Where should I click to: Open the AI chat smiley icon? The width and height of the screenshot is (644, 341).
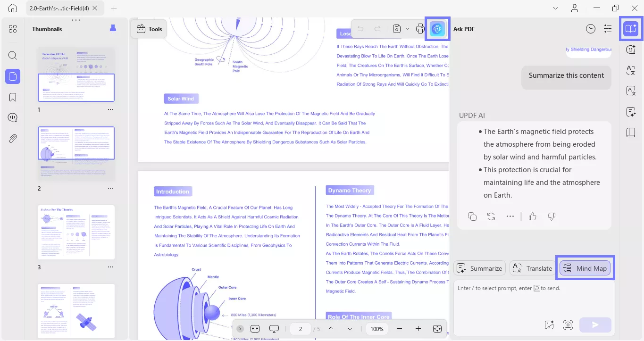[x=631, y=49]
